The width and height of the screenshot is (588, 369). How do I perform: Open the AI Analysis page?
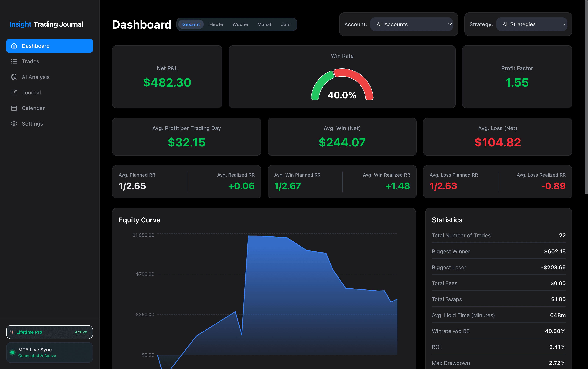tap(50, 77)
